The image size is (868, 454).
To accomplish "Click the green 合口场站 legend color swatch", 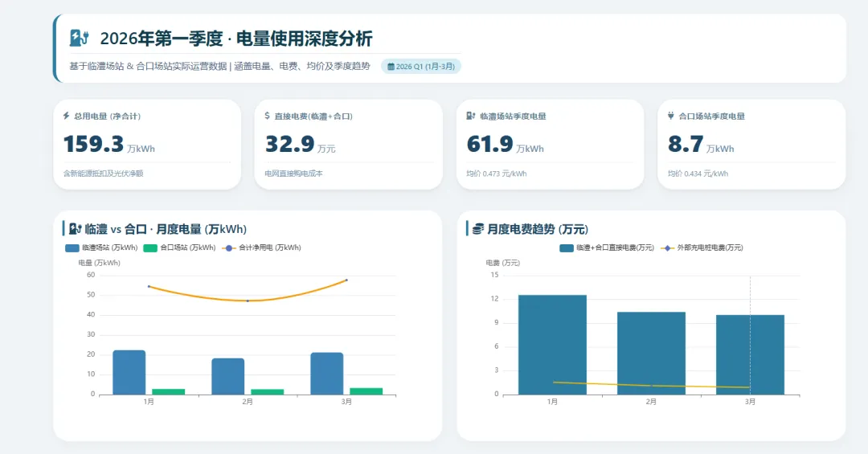I will [150, 248].
